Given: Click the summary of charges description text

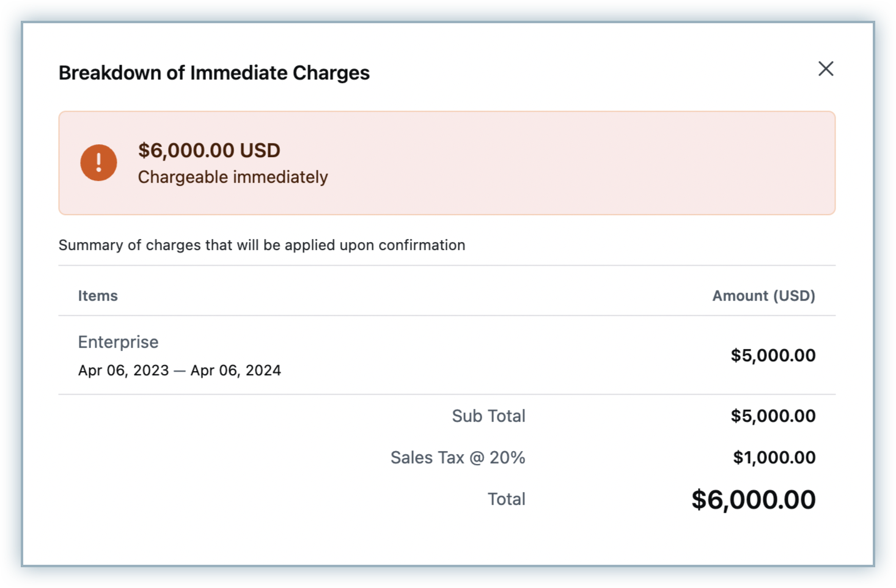Looking at the screenshot, I should click(262, 245).
